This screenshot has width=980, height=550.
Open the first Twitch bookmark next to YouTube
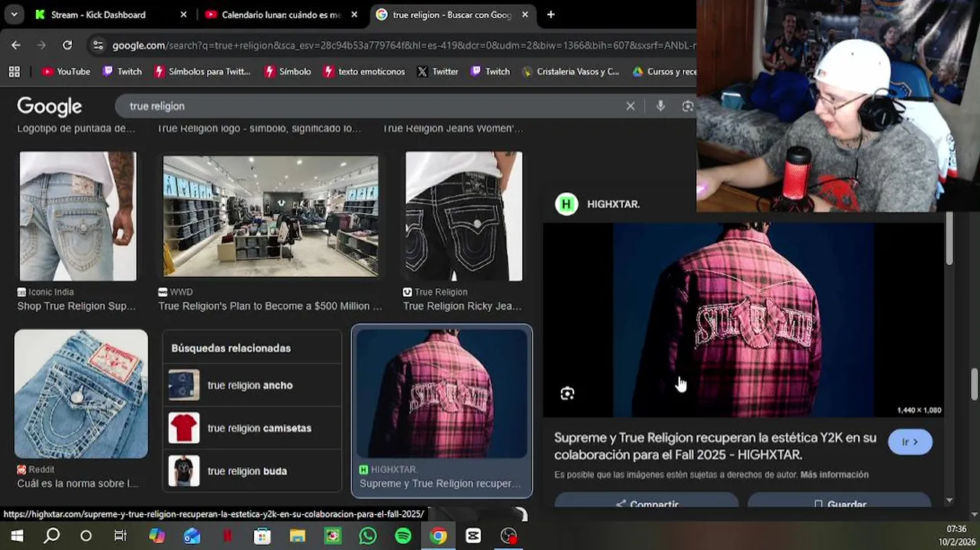coord(122,71)
